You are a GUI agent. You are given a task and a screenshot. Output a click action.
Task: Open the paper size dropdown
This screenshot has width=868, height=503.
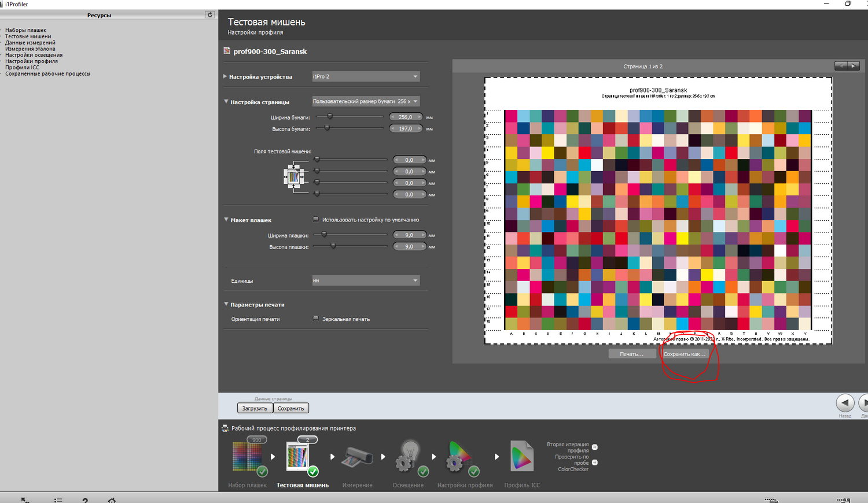[365, 101]
